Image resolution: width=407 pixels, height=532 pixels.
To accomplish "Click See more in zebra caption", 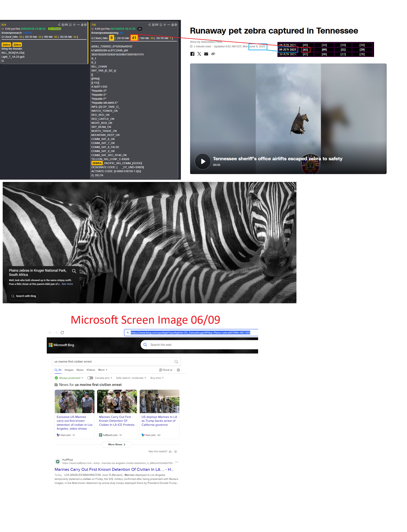I will pyautogui.click(x=67, y=284).
